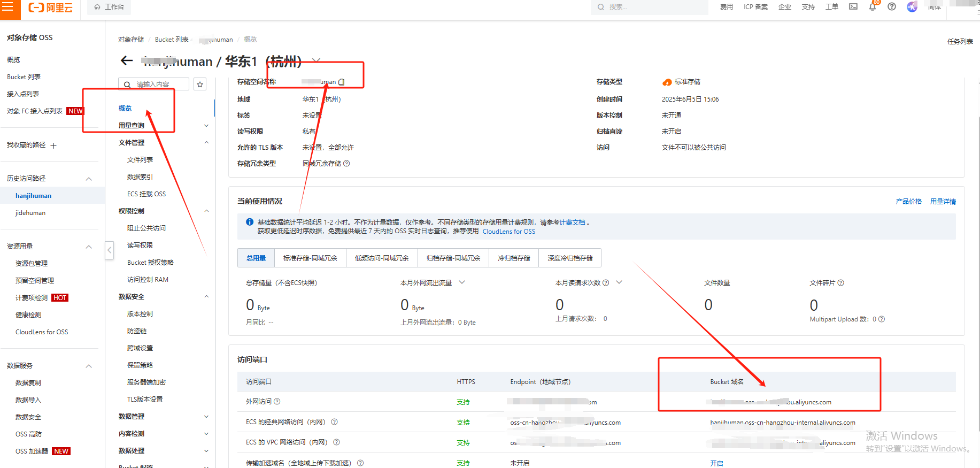Viewport: 980px width, 468px height.
Task: Click help icon beside 同城冗余存储
Action: [346, 164]
